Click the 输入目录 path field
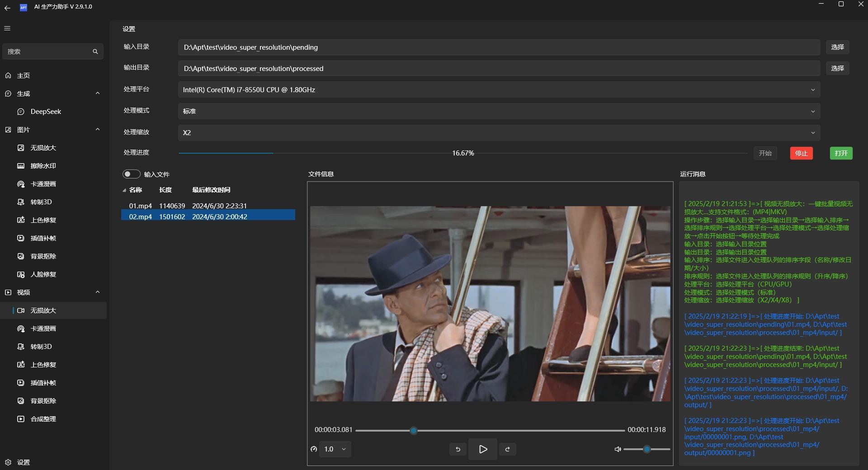The width and height of the screenshot is (868, 470). point(499,47)
